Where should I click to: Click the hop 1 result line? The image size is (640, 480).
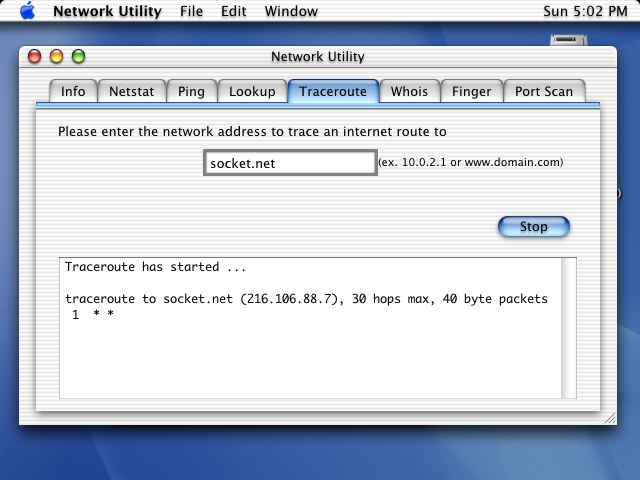93,314
